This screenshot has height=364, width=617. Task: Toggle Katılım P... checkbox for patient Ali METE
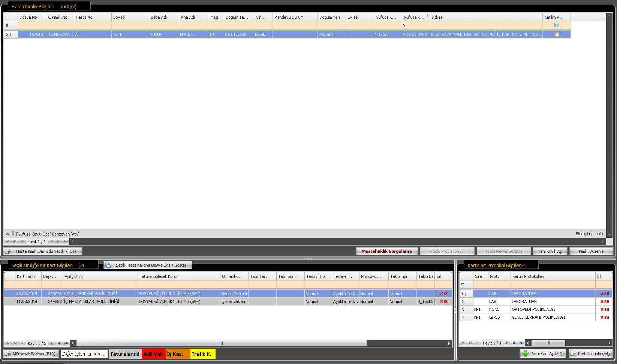coord(557,34)
